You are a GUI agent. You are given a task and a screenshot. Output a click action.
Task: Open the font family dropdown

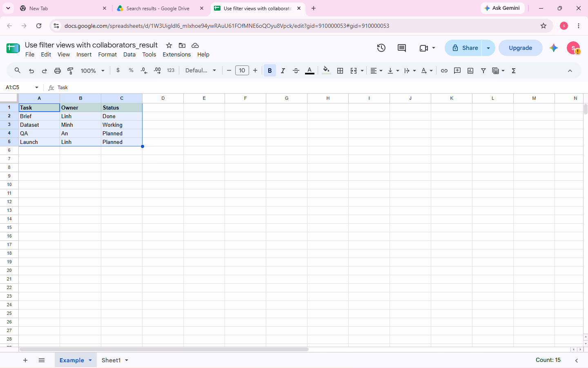click(200, 71)
